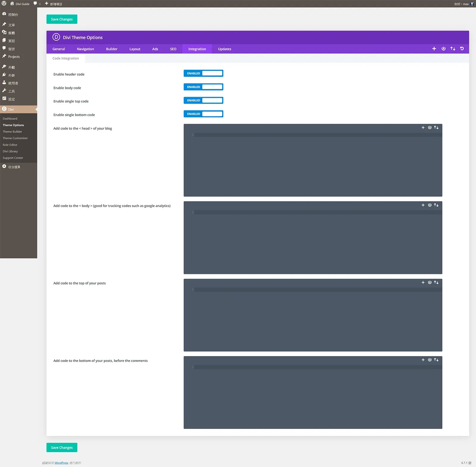
Task: Click the WordPress logo in admin bar
Action: tap(4, 4)
